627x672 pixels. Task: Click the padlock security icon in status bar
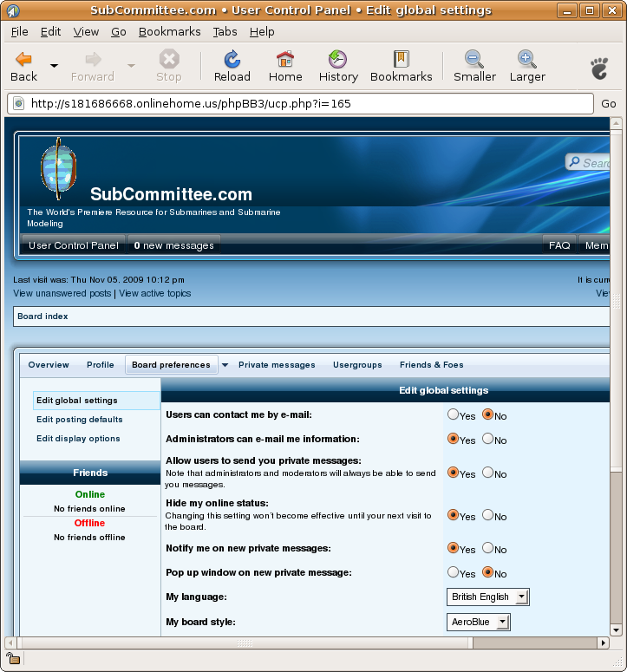[x=12, y=658]
